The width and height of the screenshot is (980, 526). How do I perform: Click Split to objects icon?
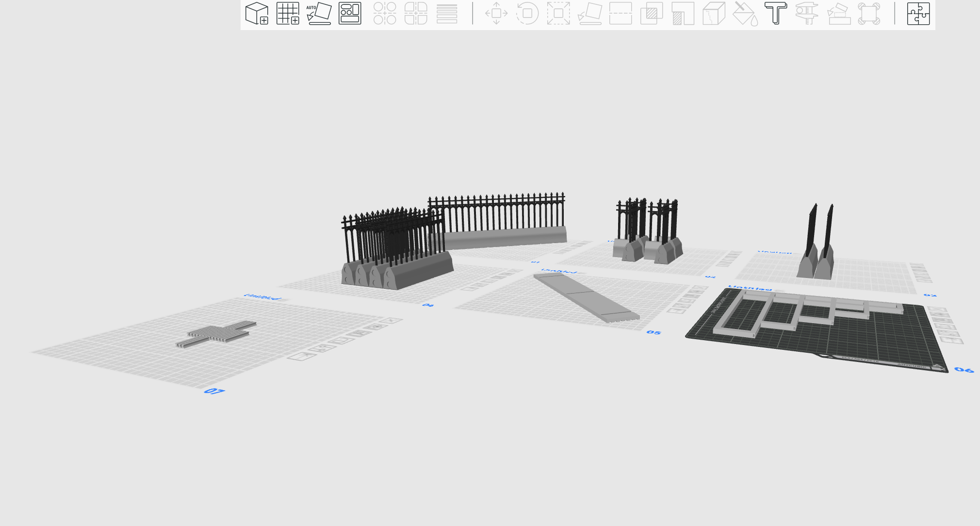tap(385, 13)
